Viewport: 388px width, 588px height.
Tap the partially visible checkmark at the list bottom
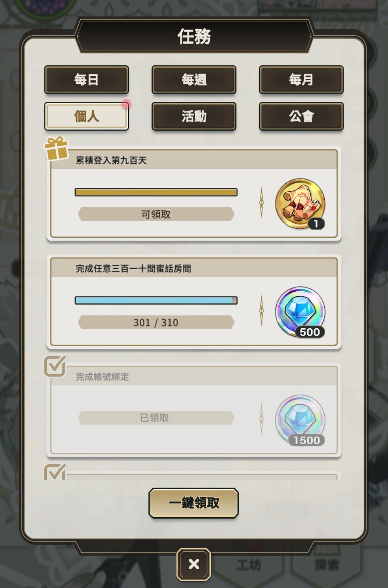[x=55, y=472]
